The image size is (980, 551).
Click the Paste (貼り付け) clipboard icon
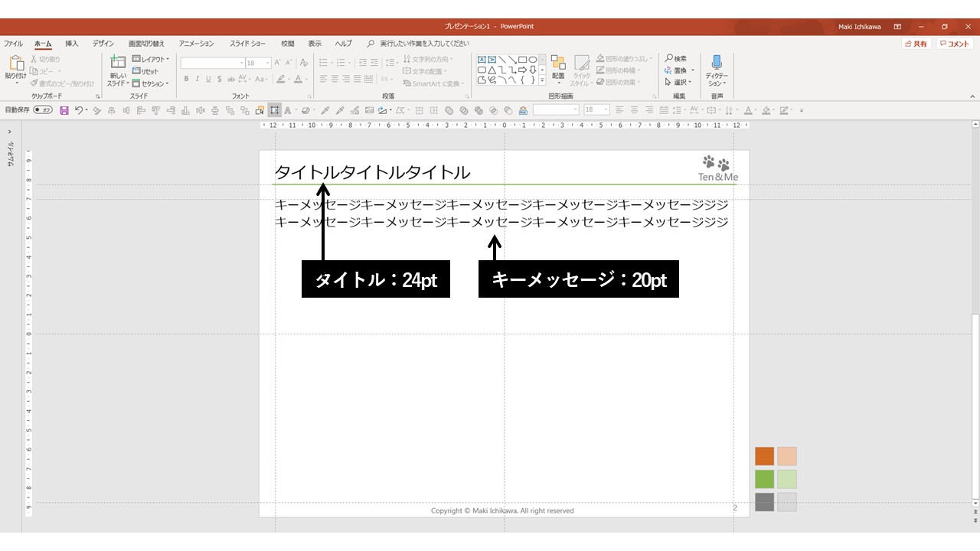15,64
